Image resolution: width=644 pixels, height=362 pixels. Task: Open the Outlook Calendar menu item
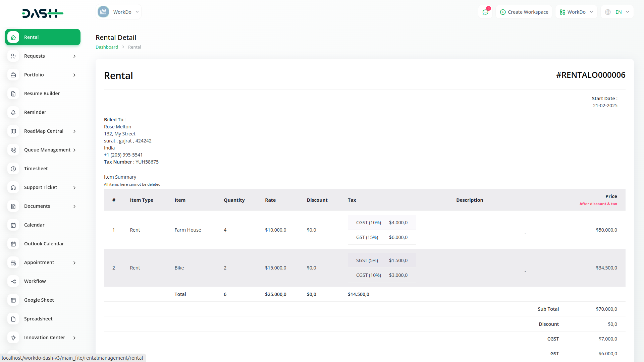[x=44, y=244]
